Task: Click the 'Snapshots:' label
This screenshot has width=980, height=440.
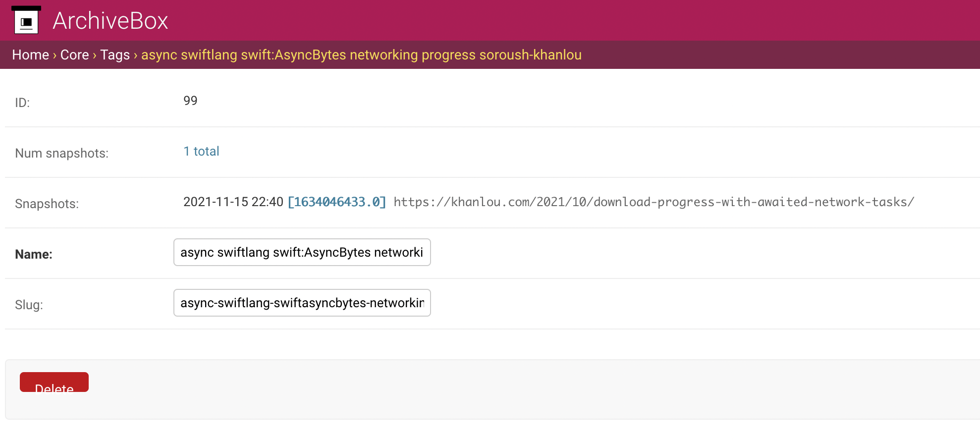Action: click(x=47, y=204)
